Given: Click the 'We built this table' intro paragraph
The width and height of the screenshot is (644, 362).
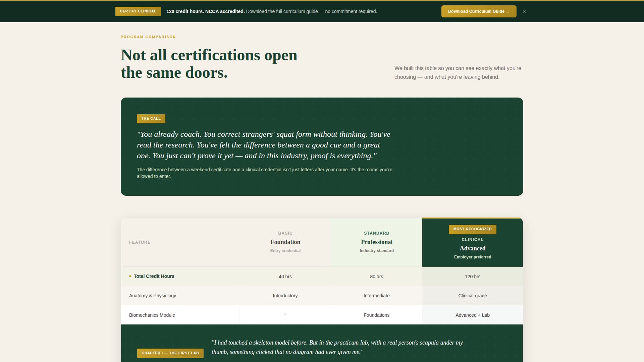Looking at the screenshot, I should point(458,72).
